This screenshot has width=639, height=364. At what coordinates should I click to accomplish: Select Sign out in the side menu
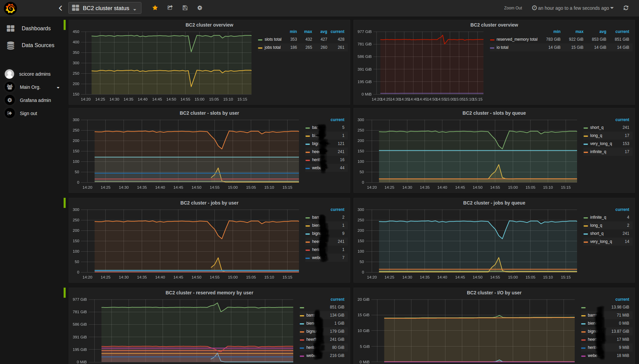[28, 113]
